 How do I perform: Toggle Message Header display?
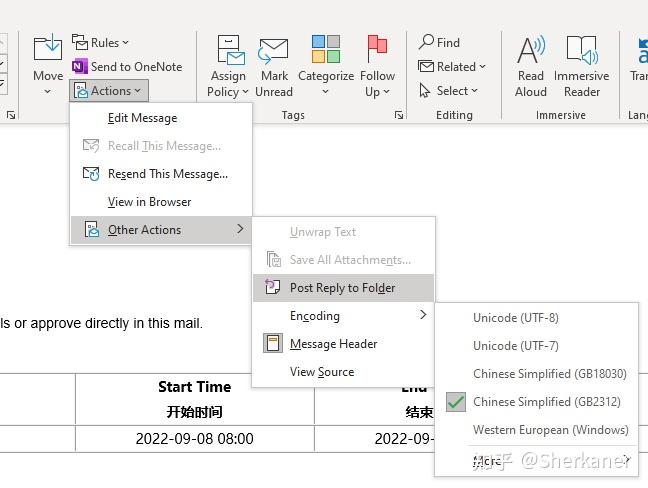(x=343, y=344)
